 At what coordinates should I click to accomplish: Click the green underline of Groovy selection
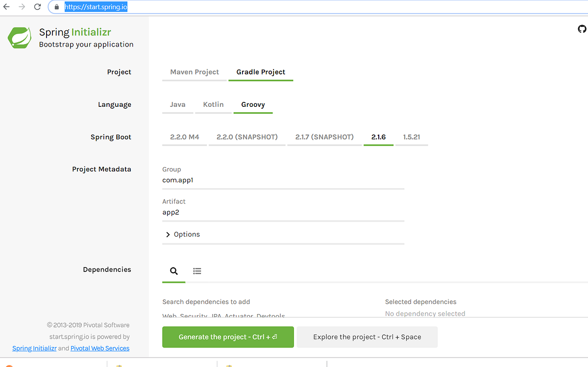click(x=253, y=112)
